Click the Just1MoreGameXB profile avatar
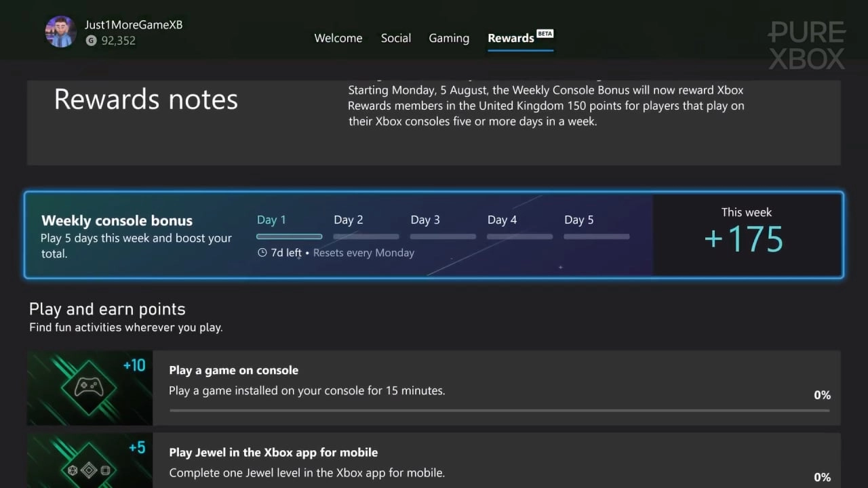This screenshot has height=488, width=868. (x=60, y=30)
